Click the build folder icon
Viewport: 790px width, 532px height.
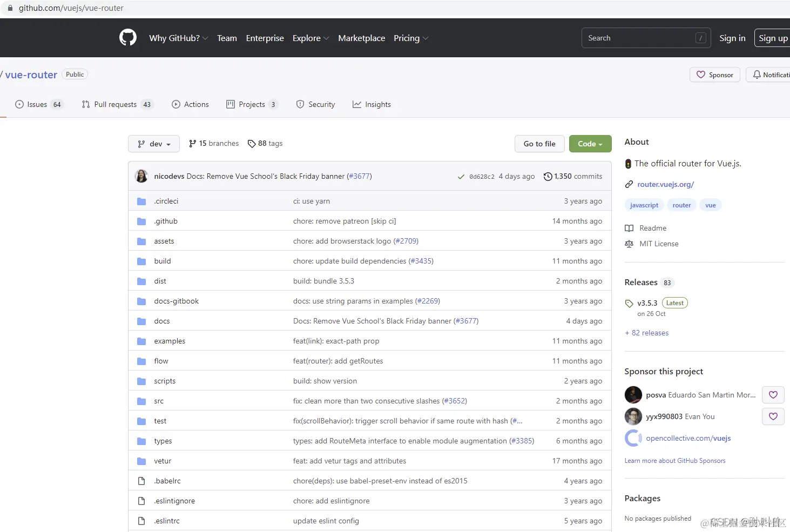pyautogui.click(x=141, y=261)
